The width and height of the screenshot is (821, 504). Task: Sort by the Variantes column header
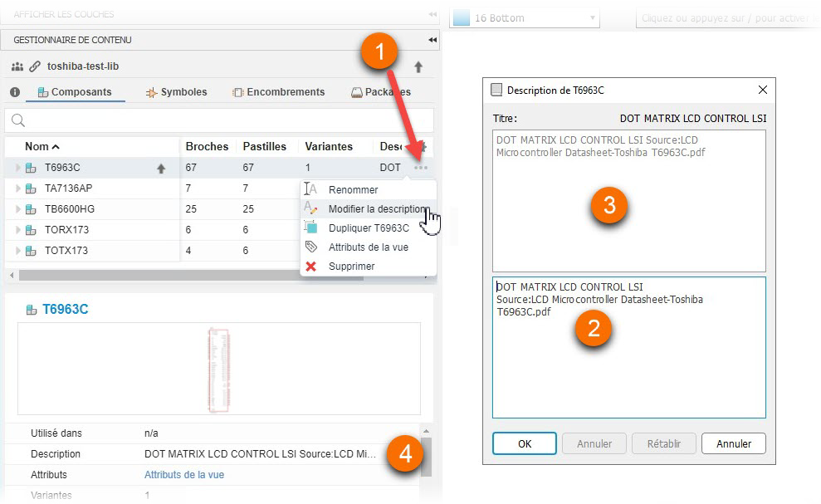(329, 147)
